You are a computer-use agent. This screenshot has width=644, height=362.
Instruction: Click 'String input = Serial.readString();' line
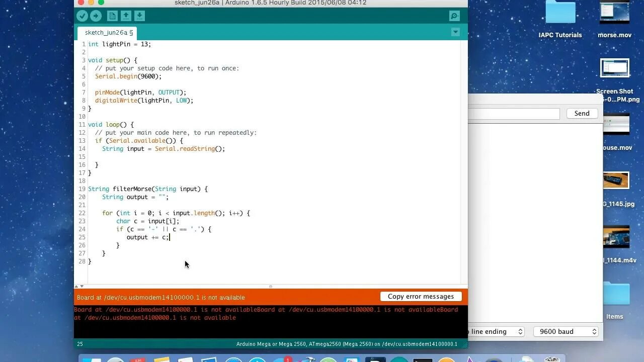click(x=164, y=149)
